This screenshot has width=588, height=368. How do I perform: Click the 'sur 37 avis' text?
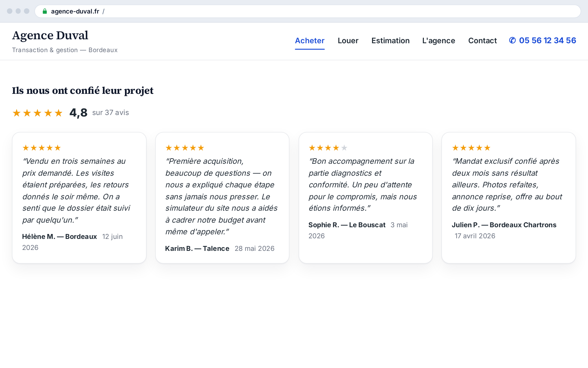click(x=111, y=113)
